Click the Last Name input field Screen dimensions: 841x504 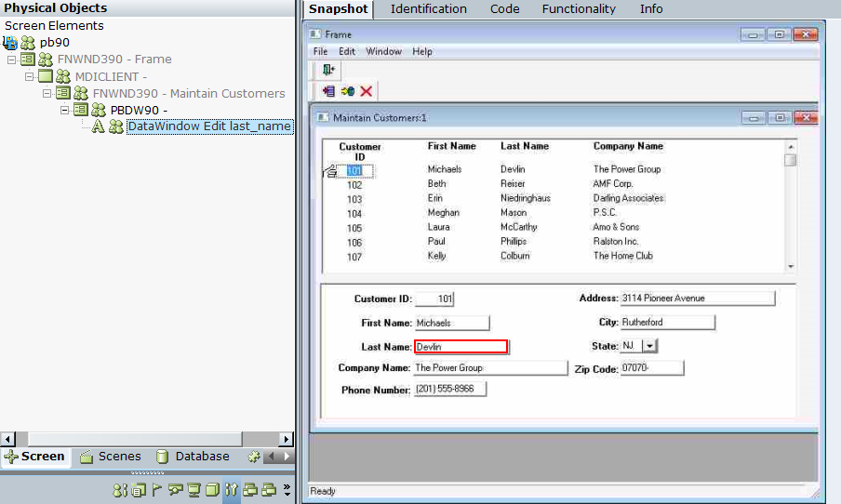461,347
